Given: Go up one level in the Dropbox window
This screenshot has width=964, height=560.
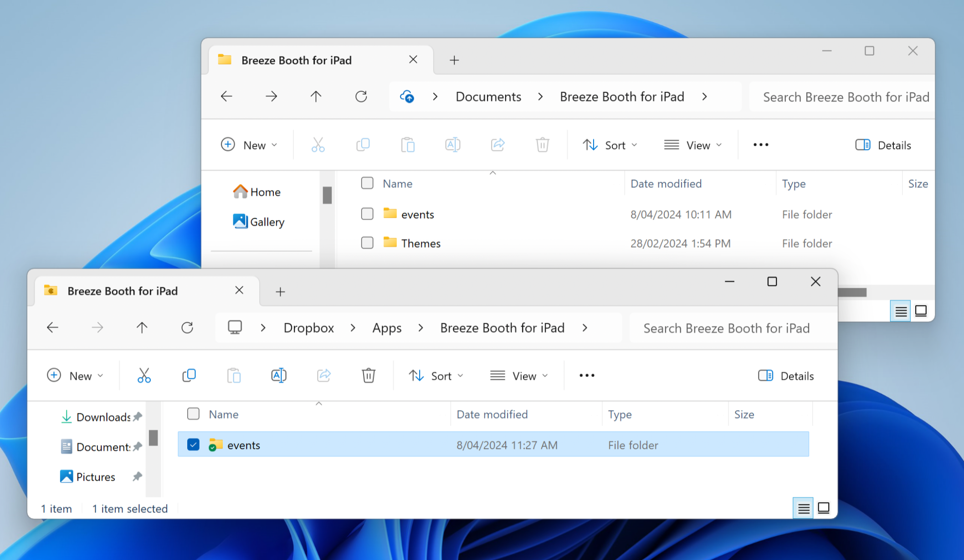Looking at the screenshot, I should click(142, 328).
